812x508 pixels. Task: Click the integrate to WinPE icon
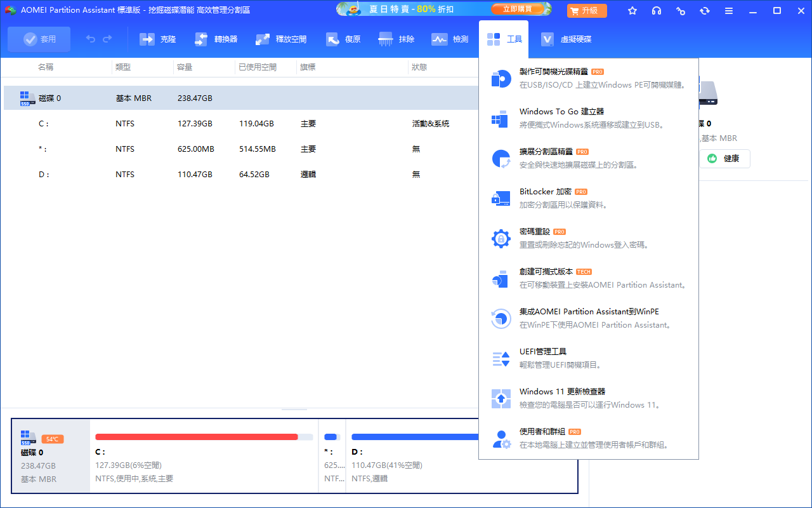(501, 319)
